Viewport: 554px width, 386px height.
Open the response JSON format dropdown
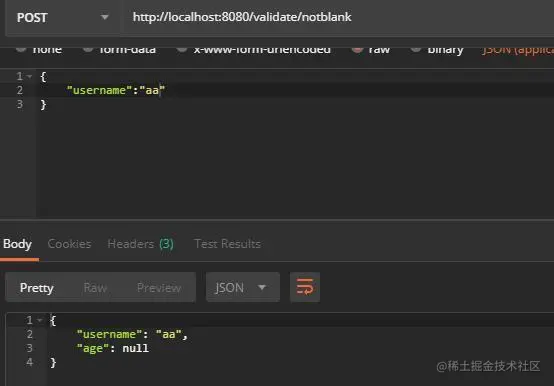243,287
